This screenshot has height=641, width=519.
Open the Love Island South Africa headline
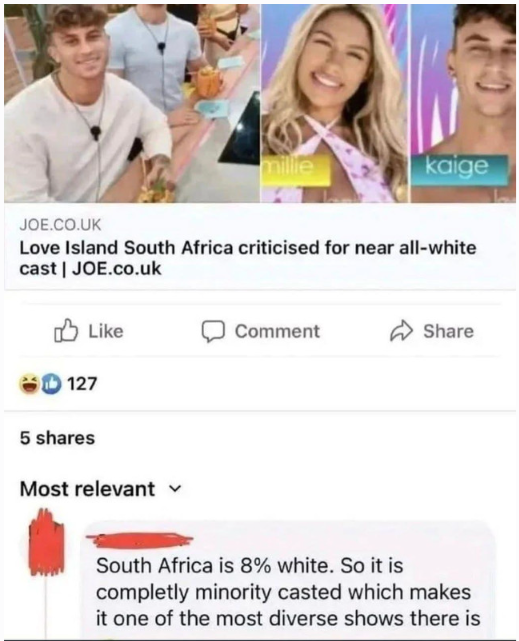248,258
